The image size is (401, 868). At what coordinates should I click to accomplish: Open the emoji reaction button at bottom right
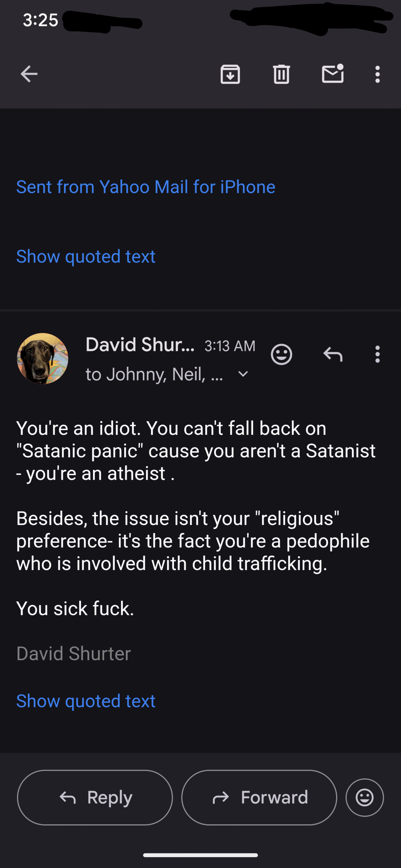coord(365,797)
